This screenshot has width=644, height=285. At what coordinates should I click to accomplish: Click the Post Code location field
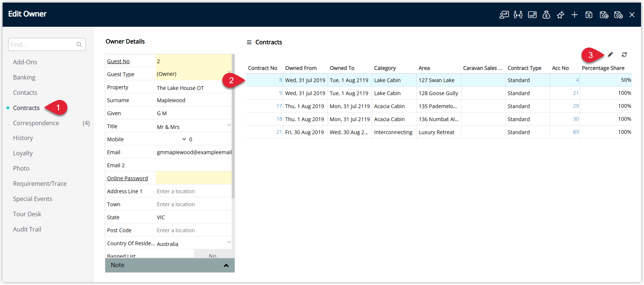(x=193, y=230)
